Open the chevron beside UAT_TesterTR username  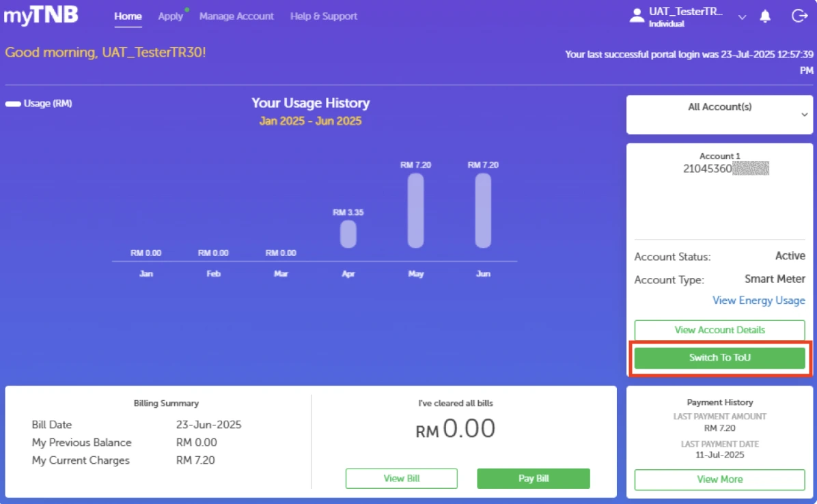click(x=742, y=18)
